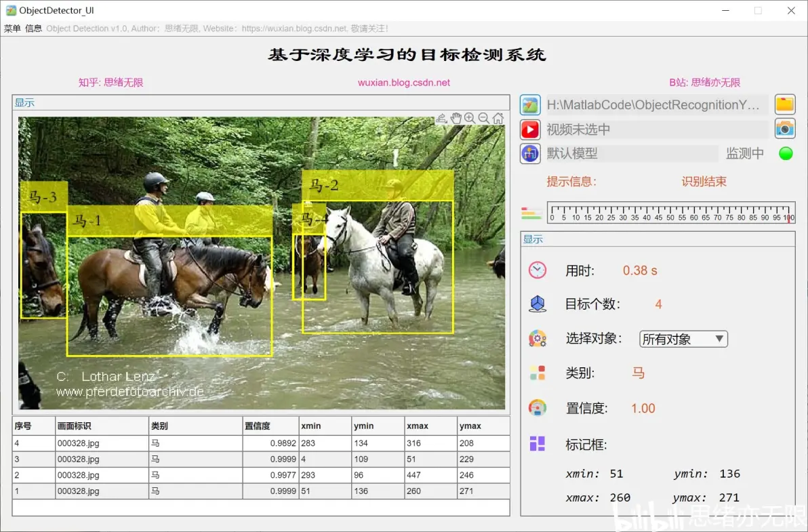Click the clock icon beside 用时

[537, 270]
